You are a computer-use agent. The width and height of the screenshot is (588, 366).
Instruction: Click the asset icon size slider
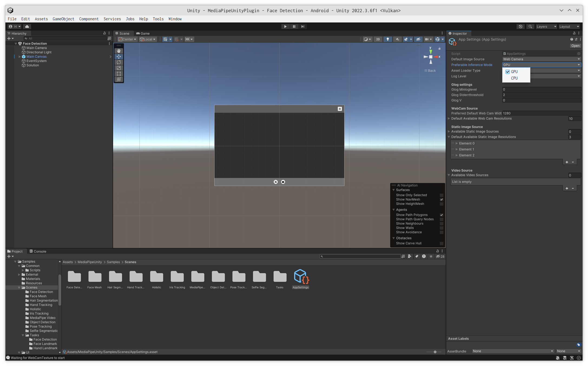click(x=434, y=352)
